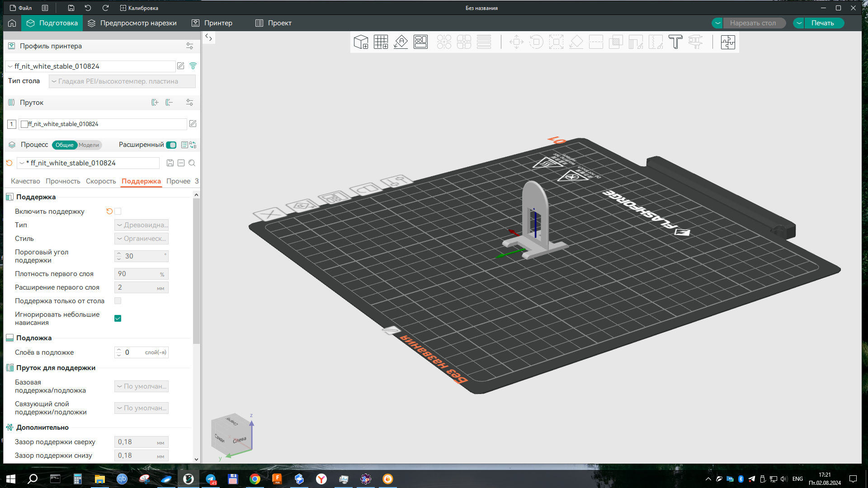Click the "Калибровка" menu button

[139, 8]
